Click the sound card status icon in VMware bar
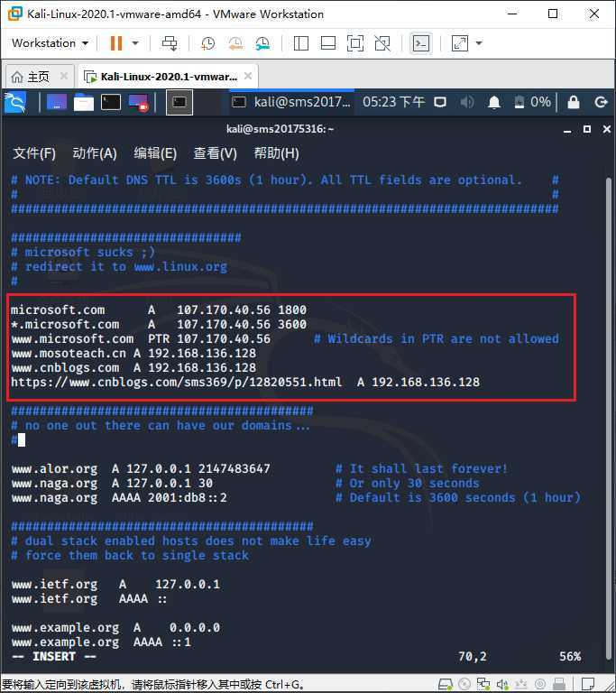 [x=502, y=684]
